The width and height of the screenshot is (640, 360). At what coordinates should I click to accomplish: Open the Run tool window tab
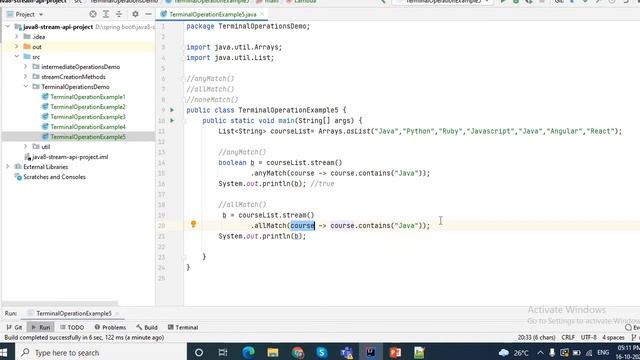point(40,327)
